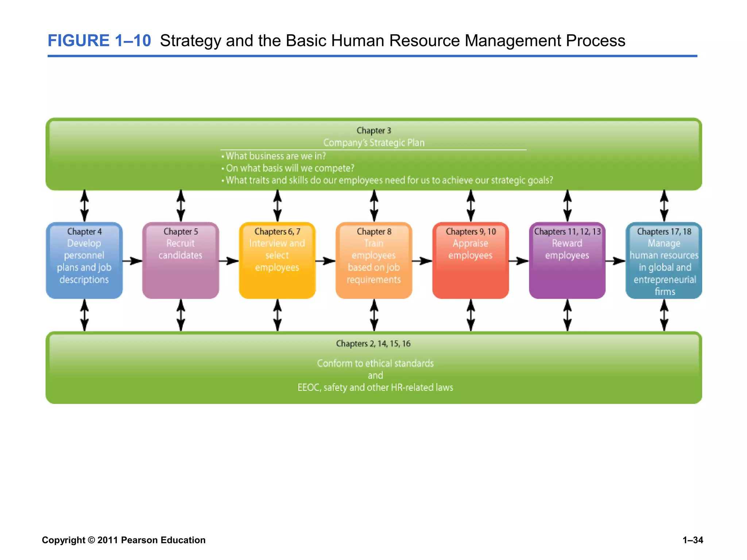Select the orange Chapter 8 Train employees box
Viewport: 747px width, 560px height.
(374, 260)
